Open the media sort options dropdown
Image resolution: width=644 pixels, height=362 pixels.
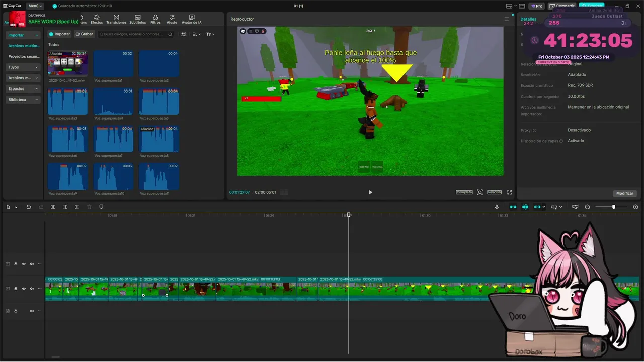197,34
